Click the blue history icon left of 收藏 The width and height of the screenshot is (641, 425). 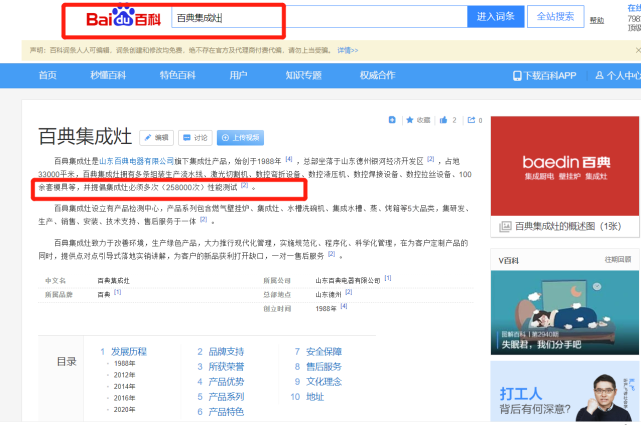click(392, 120)
